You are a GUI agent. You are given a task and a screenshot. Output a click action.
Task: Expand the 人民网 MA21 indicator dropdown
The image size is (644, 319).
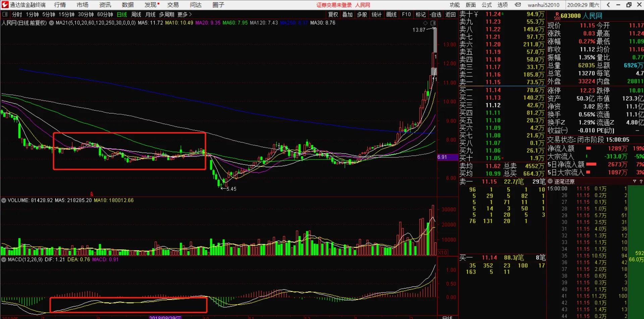click(x=51, y=23)
